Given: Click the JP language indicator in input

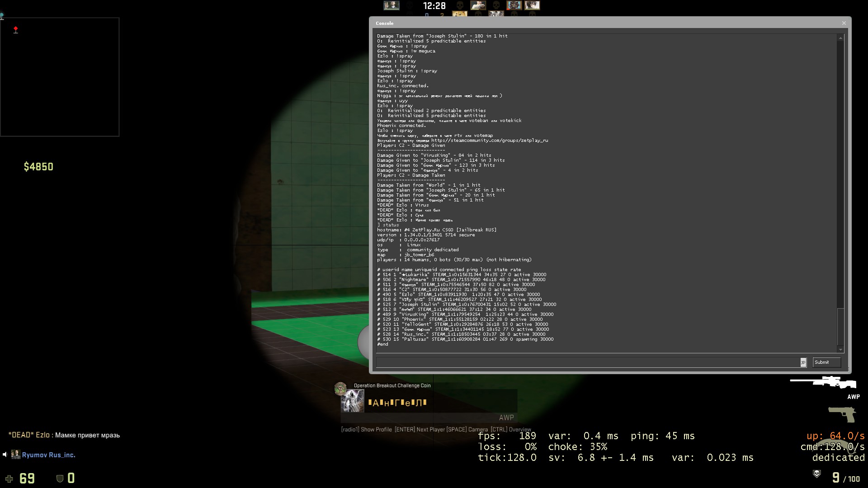Looking at the screenshot, I should pos(803,362).
